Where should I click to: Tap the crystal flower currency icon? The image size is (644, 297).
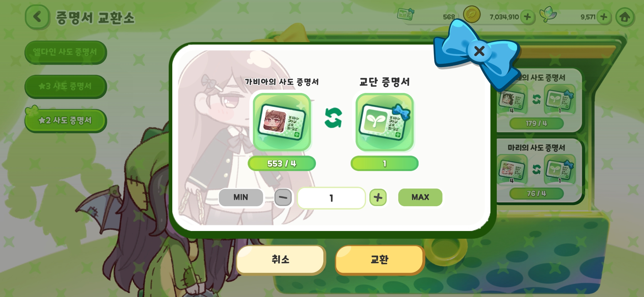click(x=548, y=14)
